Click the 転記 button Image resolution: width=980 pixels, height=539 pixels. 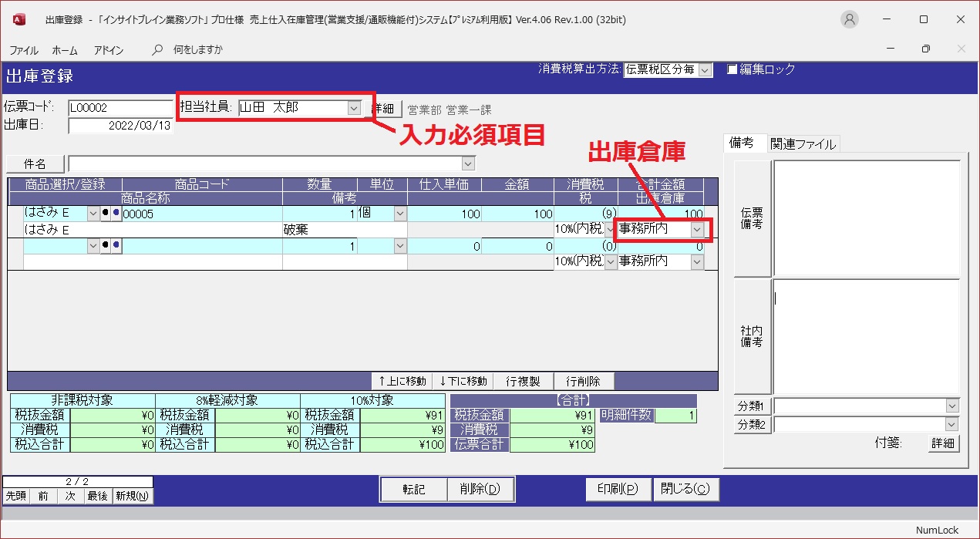[x=414, y=489]
